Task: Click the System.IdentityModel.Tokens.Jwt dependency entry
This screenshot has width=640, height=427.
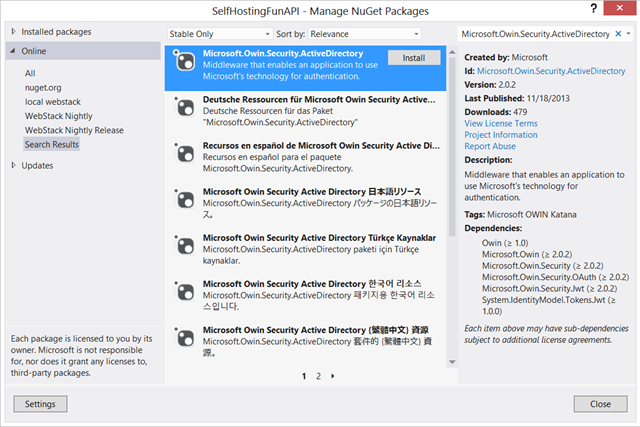Action: [549, 306]
